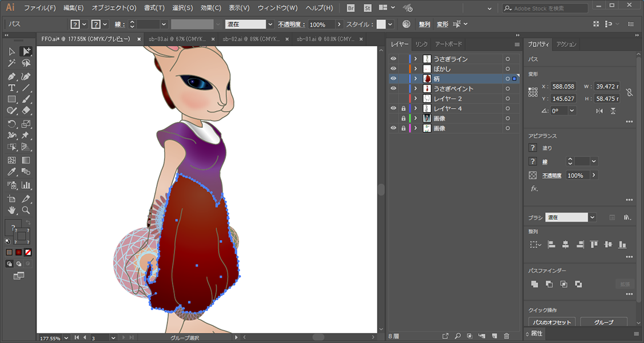Open the オブジェクト(O) menu

coord(114,8)
